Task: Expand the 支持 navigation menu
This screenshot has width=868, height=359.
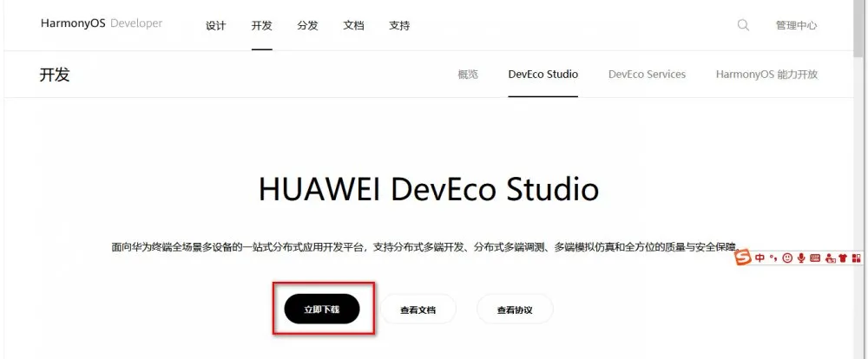Action: 399,25
